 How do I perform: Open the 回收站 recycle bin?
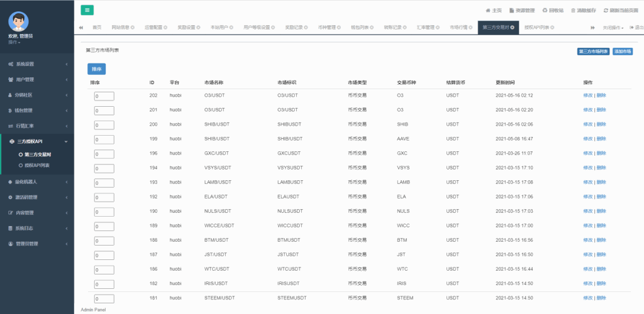553,11
